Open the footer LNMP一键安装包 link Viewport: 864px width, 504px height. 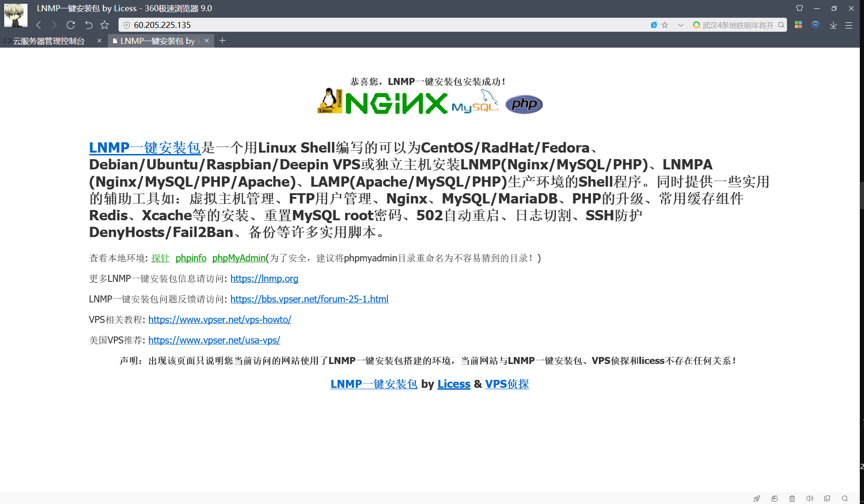(374, 384)
